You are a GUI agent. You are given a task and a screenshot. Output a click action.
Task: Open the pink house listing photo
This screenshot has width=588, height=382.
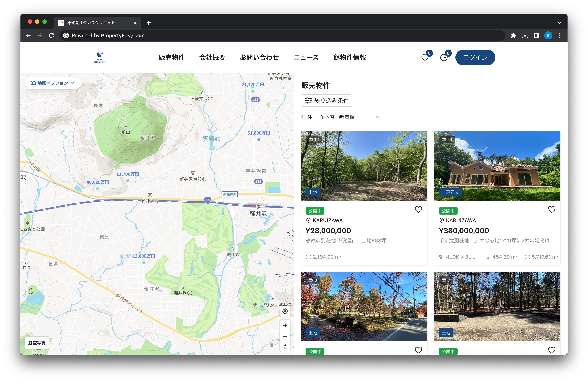coord(497,166)
